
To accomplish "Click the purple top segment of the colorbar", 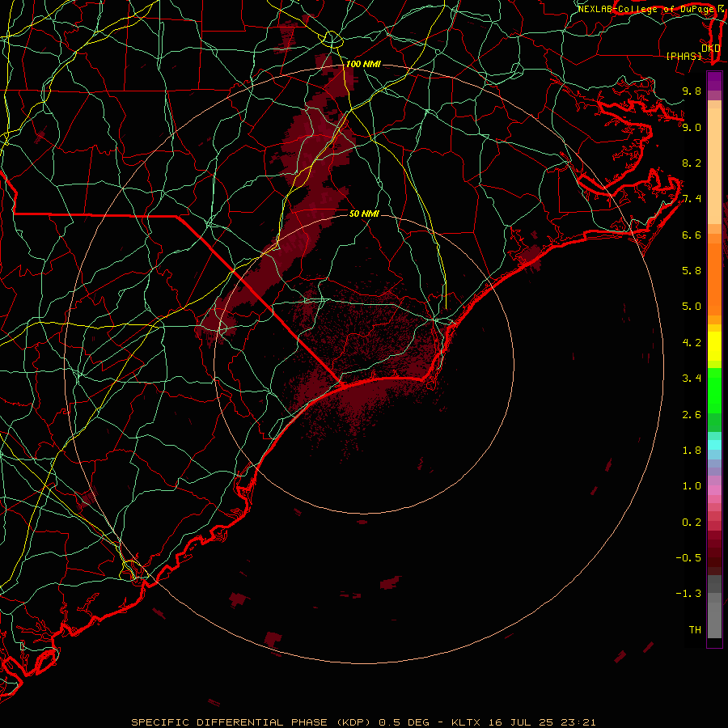I will (714, 81).
